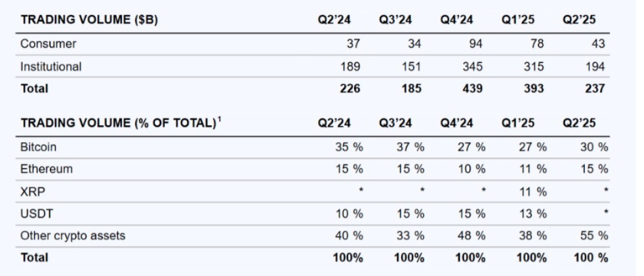Click the Bitcoin row label
Viewport: 644px width, 276px height.
pos(38,147)
